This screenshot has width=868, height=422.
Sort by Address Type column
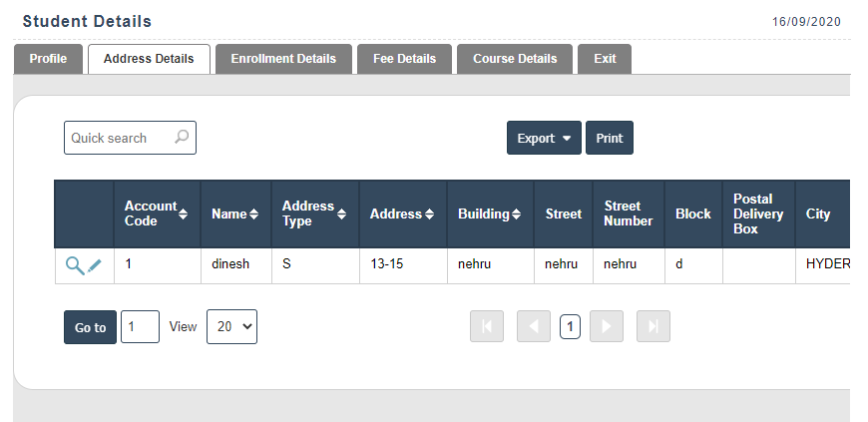pyautogui.click(x=342, y=213)
